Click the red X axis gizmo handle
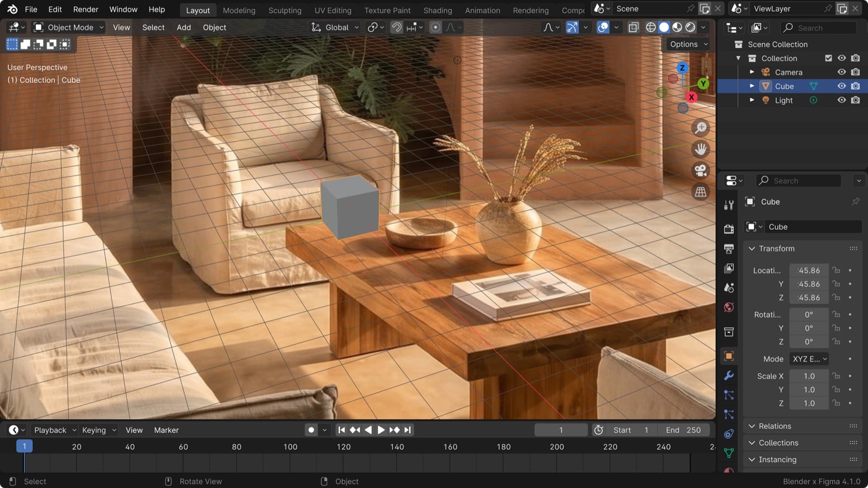 point(691,97)
